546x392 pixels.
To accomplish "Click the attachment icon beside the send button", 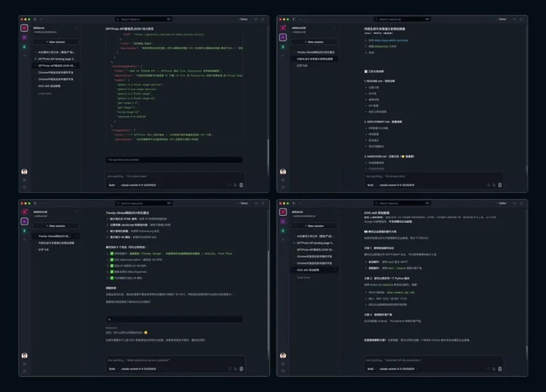I will pyautogui.click(x=234, y=184).
